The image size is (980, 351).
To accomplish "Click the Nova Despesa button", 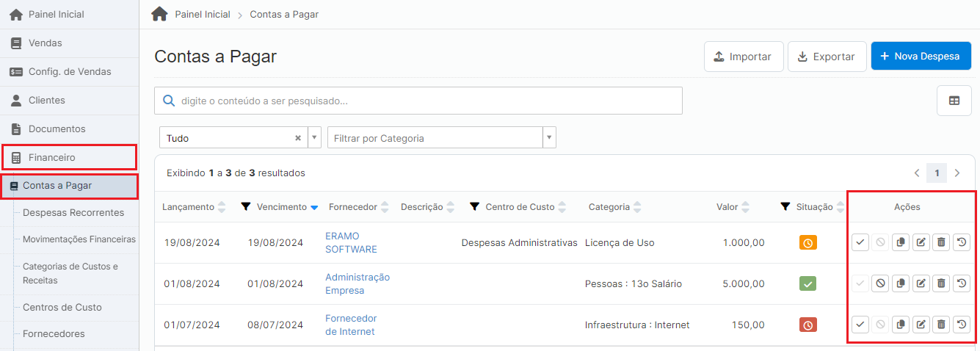I will 921,57.
